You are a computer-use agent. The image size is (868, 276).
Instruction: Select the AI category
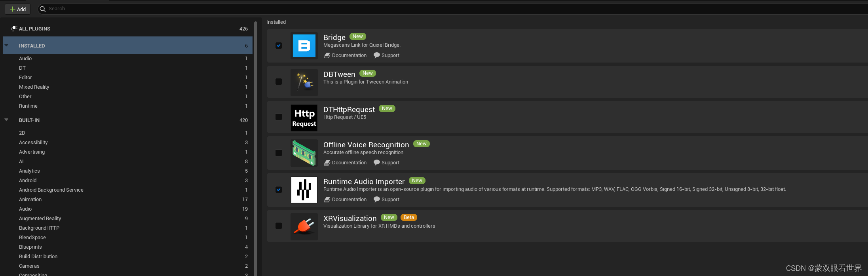(x=128, y=161)
